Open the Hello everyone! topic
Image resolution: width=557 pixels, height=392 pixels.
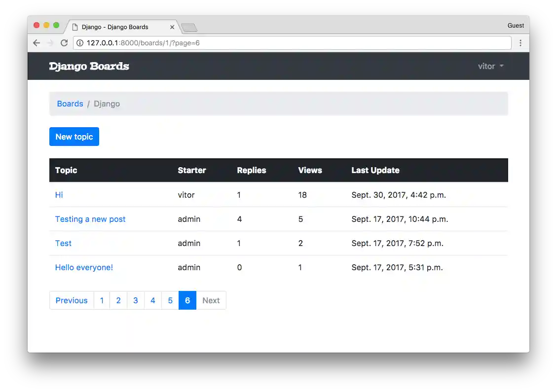(84, 267)
